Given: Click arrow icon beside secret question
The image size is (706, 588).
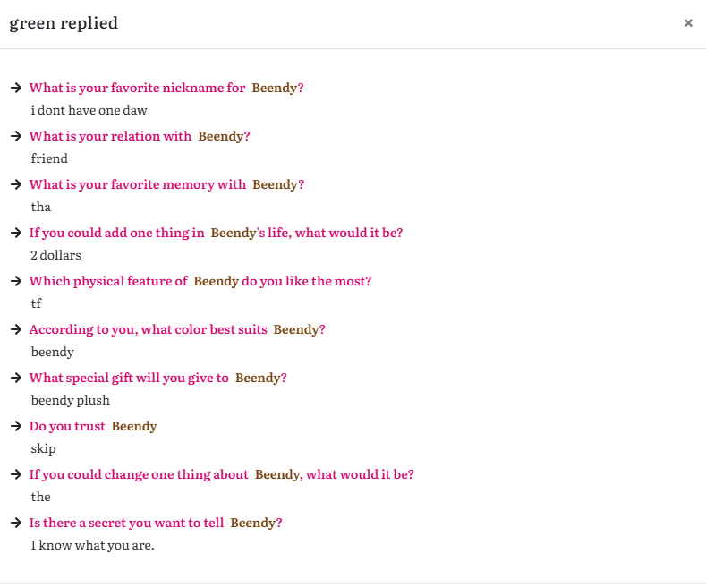Looking at the screenshot, I should pyautogui.click(x=16, y=523).
